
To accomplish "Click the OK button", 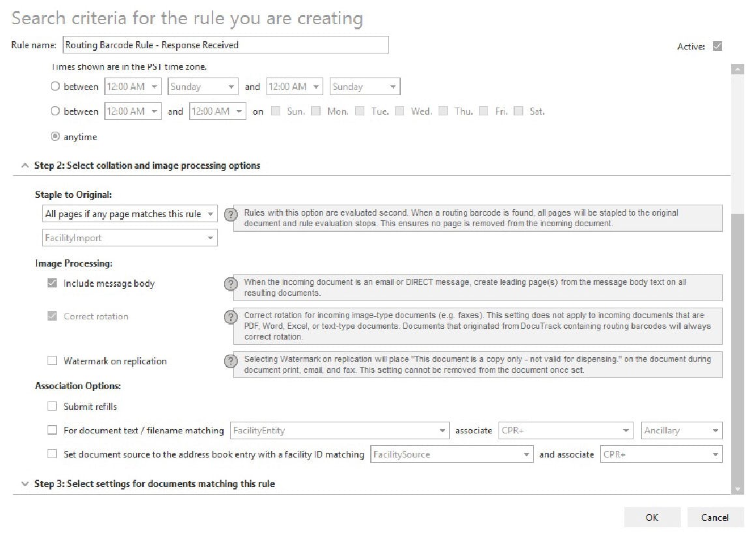I will point(652,517).
